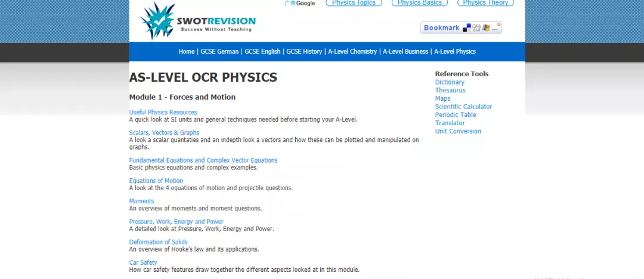The width and height of the screenshot is (644, 279).
Task: Open the Equations of Motion link
Action: (x=156, y=181)
